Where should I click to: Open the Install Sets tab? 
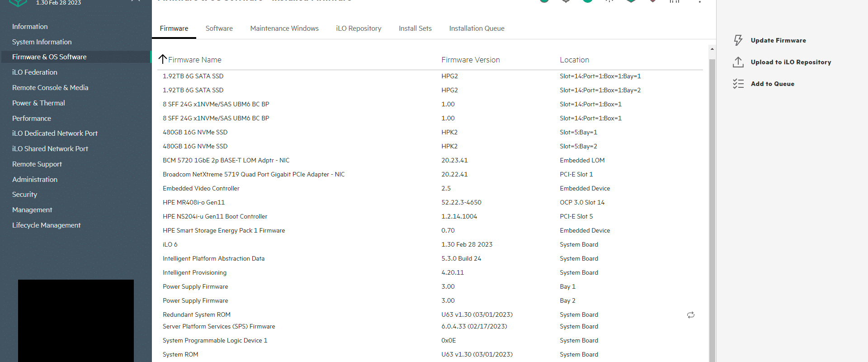[415, 29]
